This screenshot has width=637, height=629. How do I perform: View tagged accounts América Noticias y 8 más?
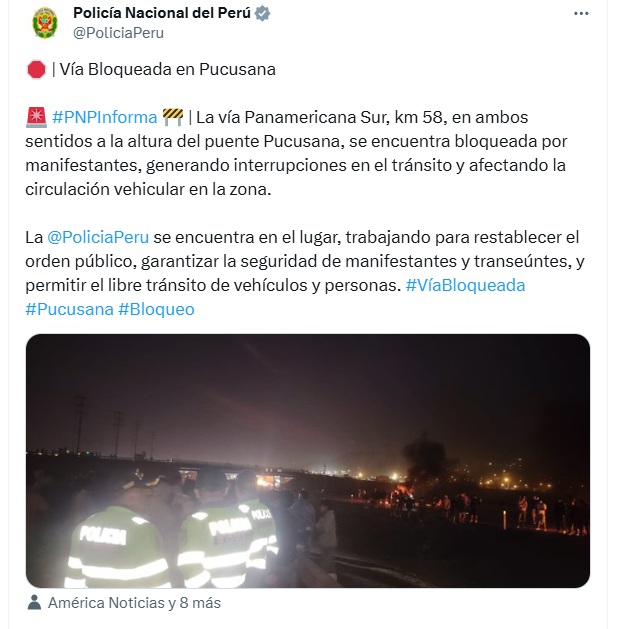tap(134, 603)
